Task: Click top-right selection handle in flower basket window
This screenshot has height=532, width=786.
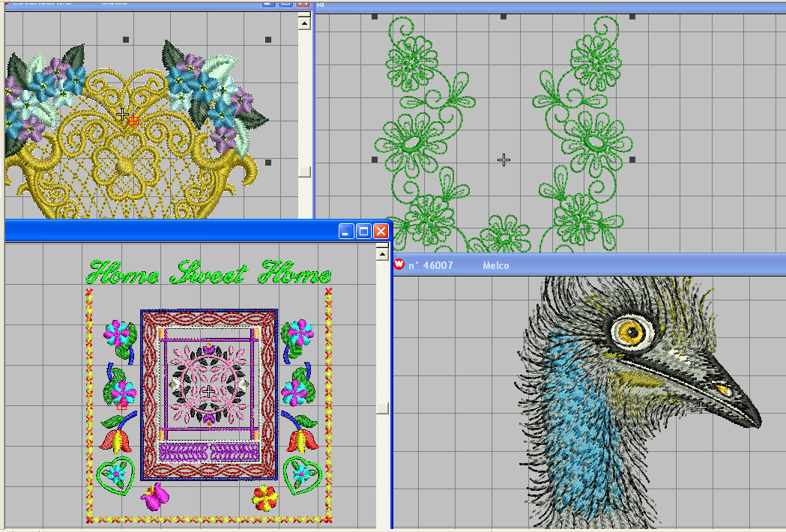Action: pyautogui.click(x=268, y=40)
